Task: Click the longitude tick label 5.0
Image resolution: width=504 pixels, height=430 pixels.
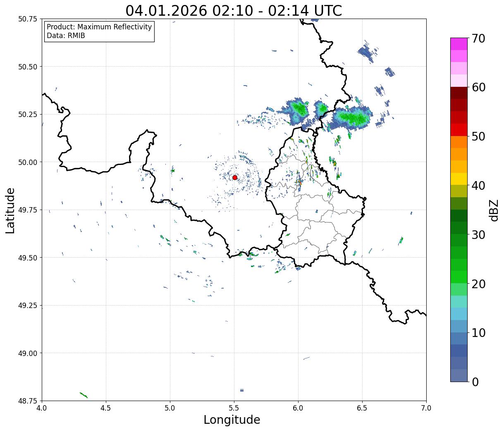Action: pos(170,408)
